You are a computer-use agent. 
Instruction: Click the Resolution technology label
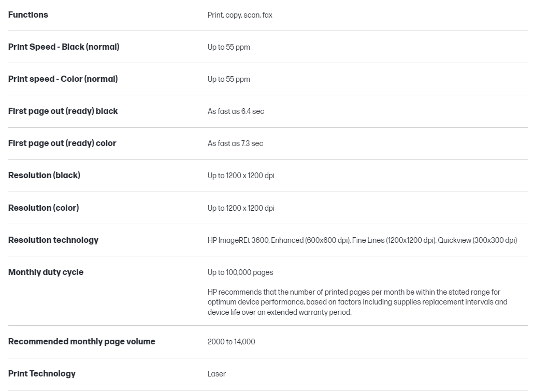(x=53, y=240)
